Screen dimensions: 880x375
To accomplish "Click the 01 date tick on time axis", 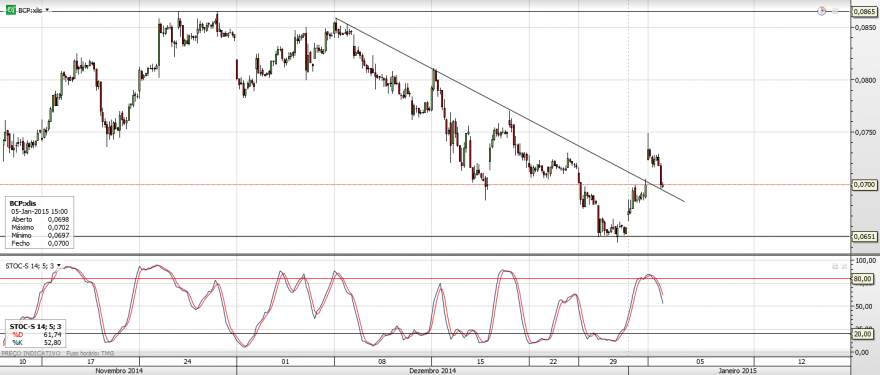I will pyautogui.click(x=286, y=361).
